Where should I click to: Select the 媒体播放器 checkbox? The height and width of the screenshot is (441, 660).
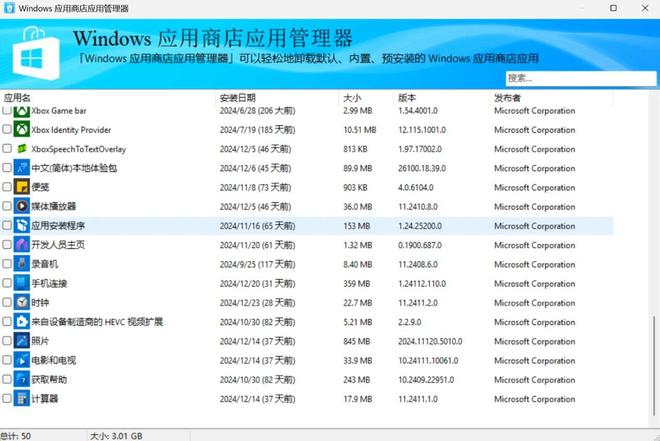pyautogui.click(x=7, y=206)
